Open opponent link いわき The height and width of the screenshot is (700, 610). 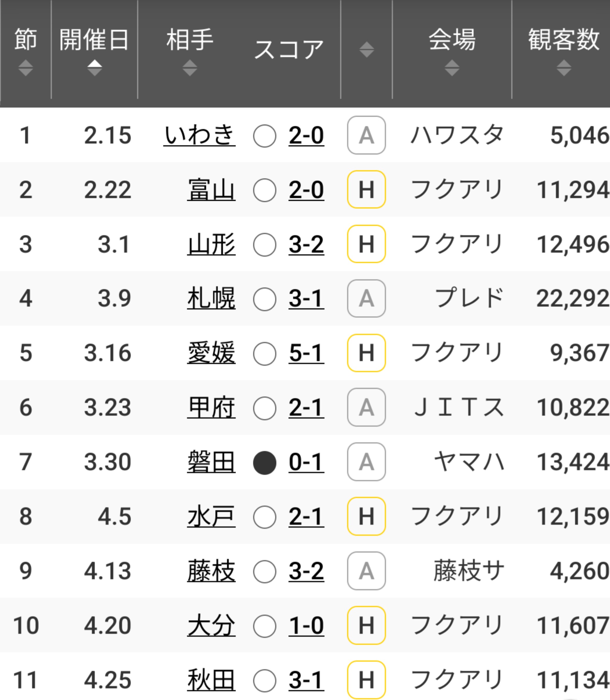click(199, 135)
